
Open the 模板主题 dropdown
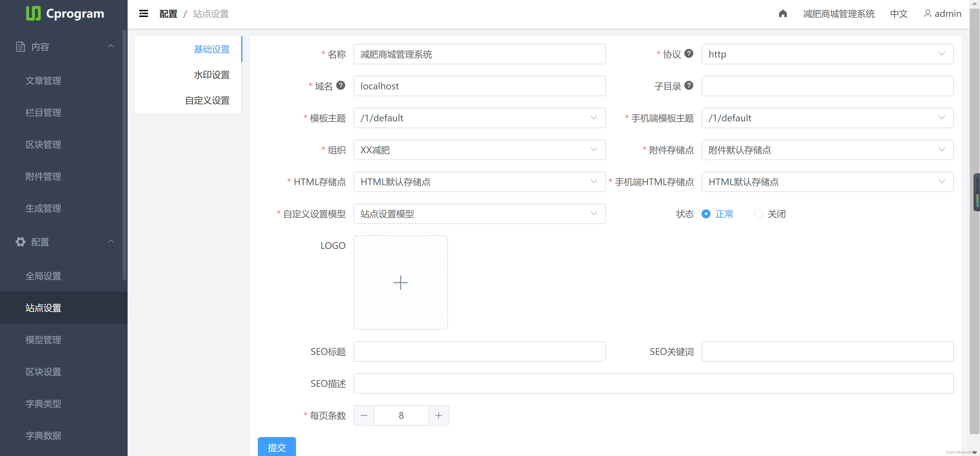tap(479, 118)
